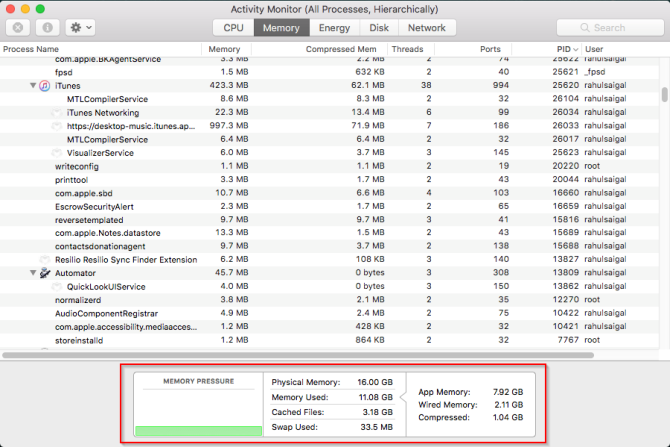Viewport: 670px width, 447px height.
Task: Select Resilio Sync Finder Extension row
Action: tap(329, 259)
